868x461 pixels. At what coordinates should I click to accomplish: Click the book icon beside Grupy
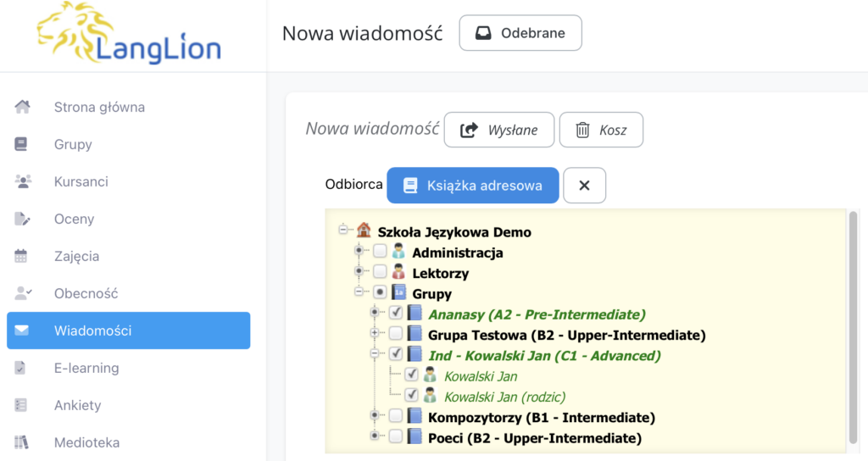pyautogui.click(x=22, y=144)
